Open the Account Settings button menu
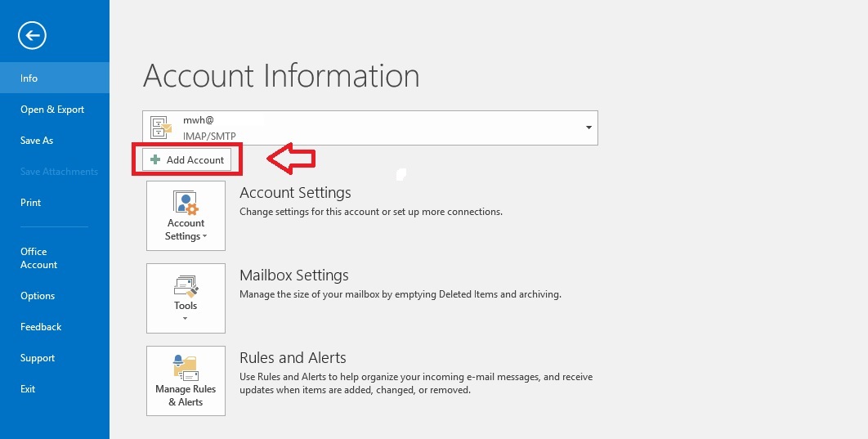 pos(186,216)
